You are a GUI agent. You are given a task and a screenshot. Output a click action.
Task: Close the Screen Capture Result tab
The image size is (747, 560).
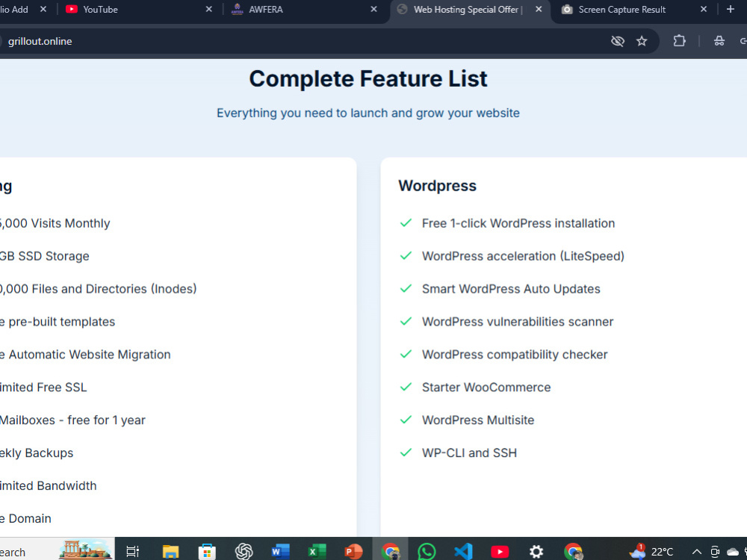point(704,10)
